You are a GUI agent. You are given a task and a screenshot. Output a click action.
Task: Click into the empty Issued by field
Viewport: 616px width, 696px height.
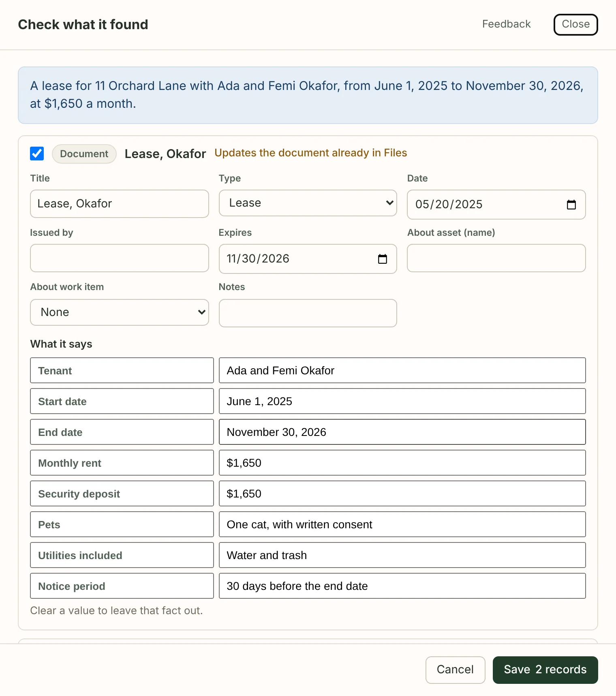point(120,258)
